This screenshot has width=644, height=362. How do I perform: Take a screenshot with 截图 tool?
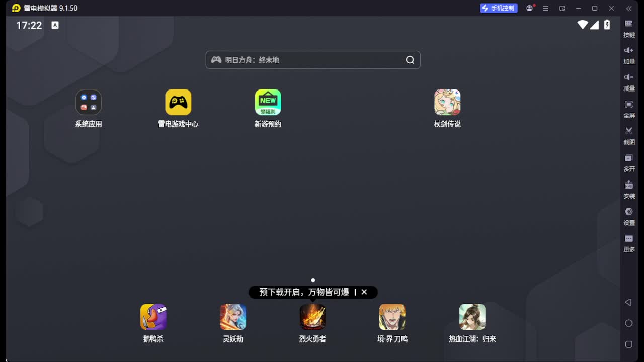coord(629,135)
